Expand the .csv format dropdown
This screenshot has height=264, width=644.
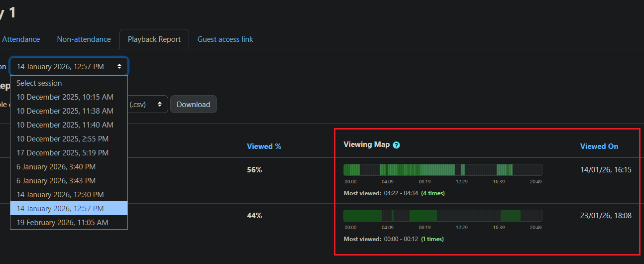pyautogui.click(x=147, y=104)
